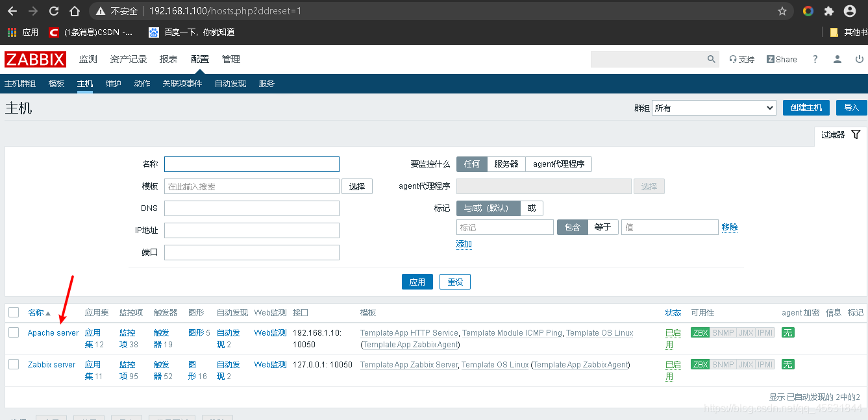Open other bookmarks folder
The height and width of the screenshot is (420, 868).
(849, 32)
